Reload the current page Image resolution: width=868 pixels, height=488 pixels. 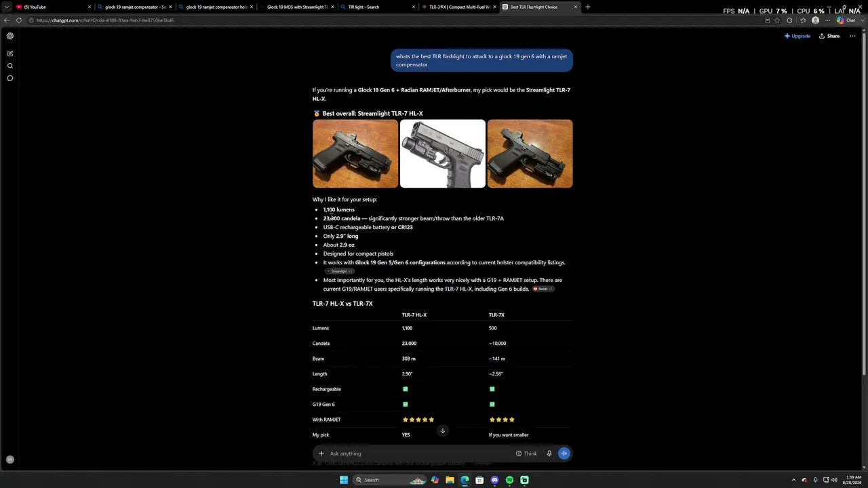(x=19, y=20)
